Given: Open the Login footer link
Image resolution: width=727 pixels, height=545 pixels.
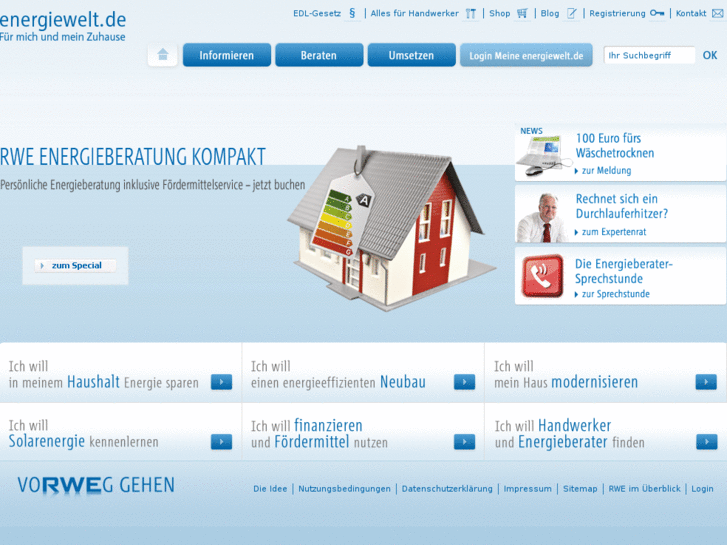Looking at the screenshot, I should point(702,489).
